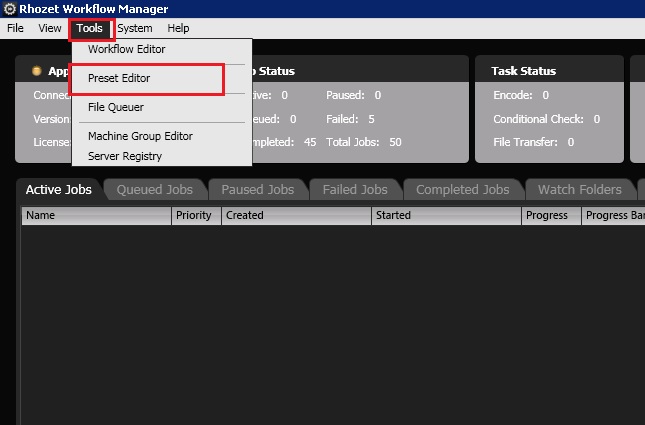Open the File menu
This screenshot has height=425, width=645.
click(15, 28)
